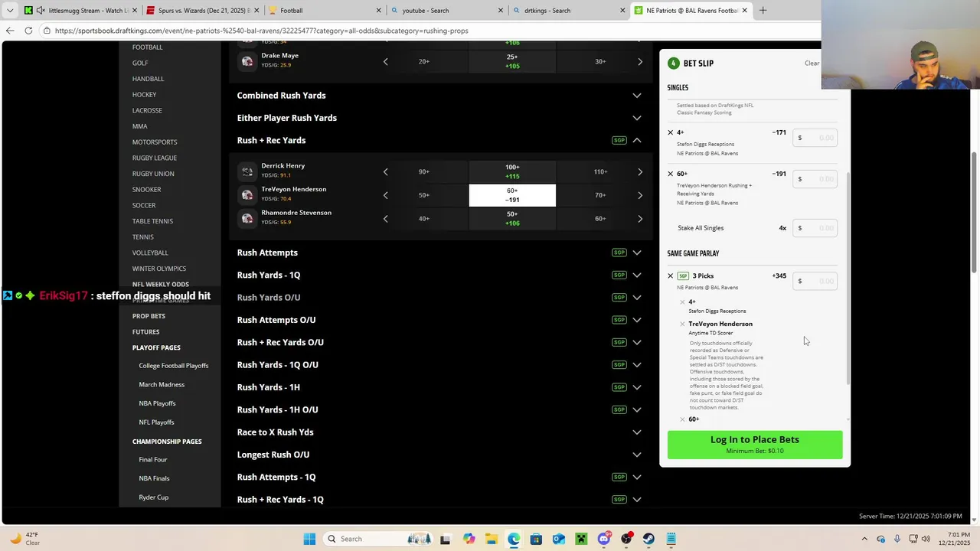Remove the 4+ Stefon Diggs single bet
The image size is (980, 551).
[x=671, y=132]
